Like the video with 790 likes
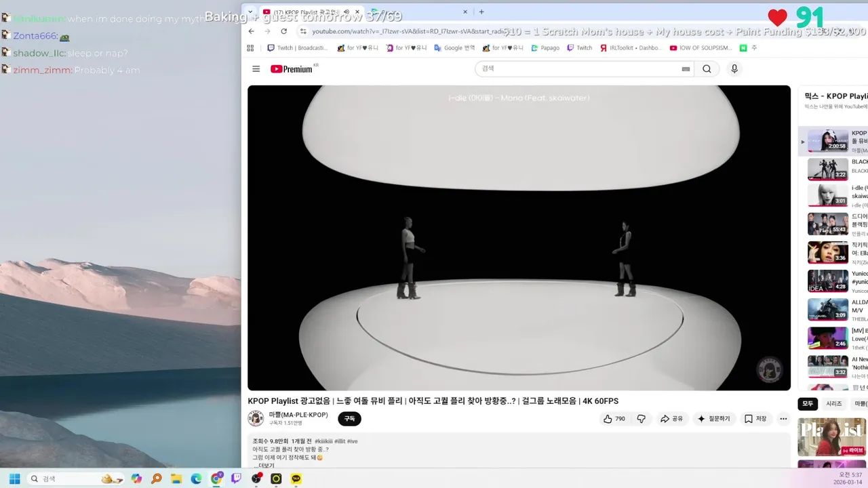The image size is (868, 488). [x=614, y=419]
